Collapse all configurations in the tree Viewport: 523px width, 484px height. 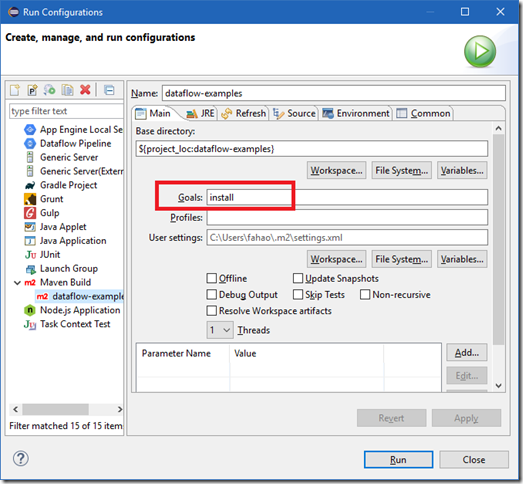pos(109,90)
